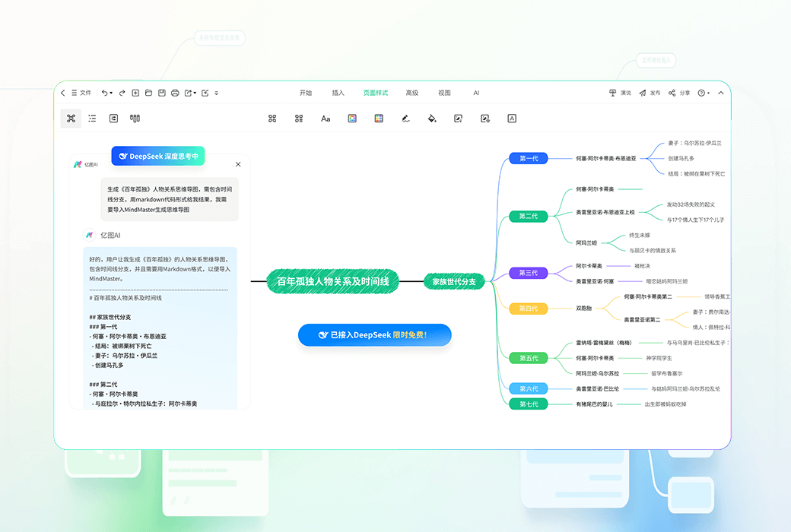
Task: Click the background image edit icon
Action: coord(458,119)
